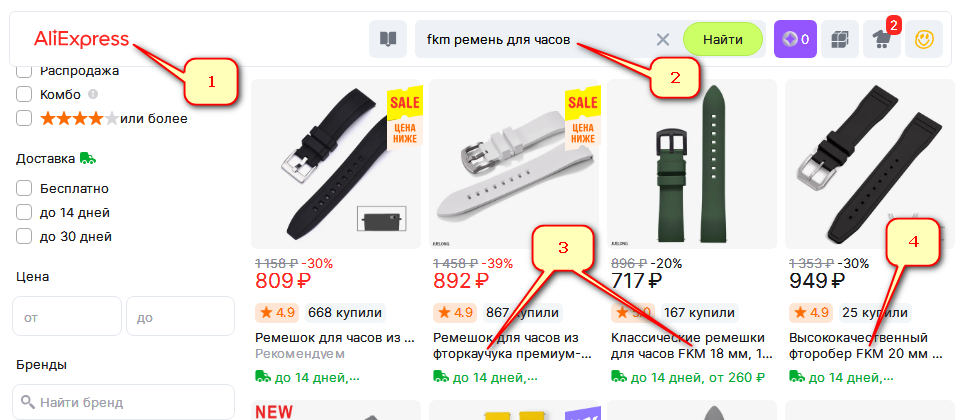The height and width of the screenshot is (420, 980).
Task: Tick the Комбо filter checkbox
Action: coord(24,94)
